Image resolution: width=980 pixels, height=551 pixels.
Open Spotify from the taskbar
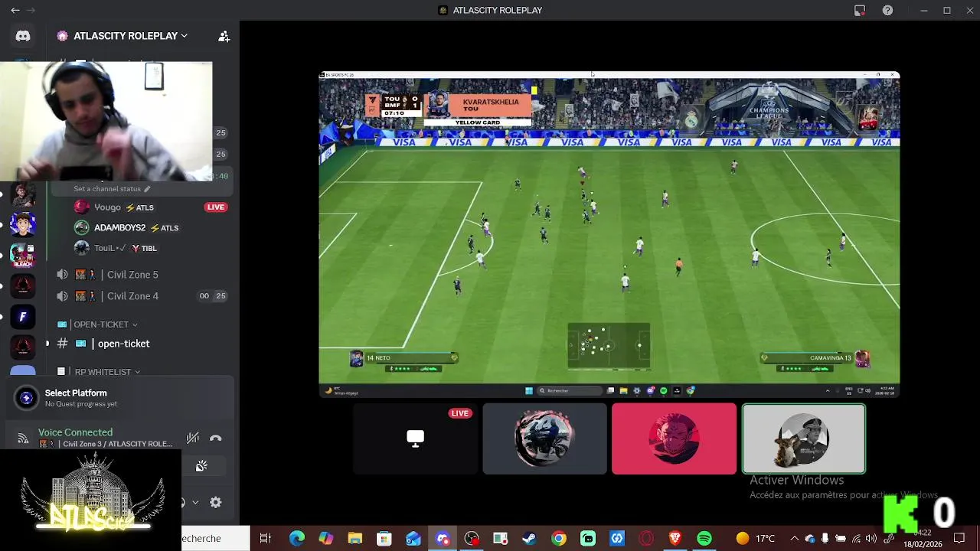click(x=704, y=539)
